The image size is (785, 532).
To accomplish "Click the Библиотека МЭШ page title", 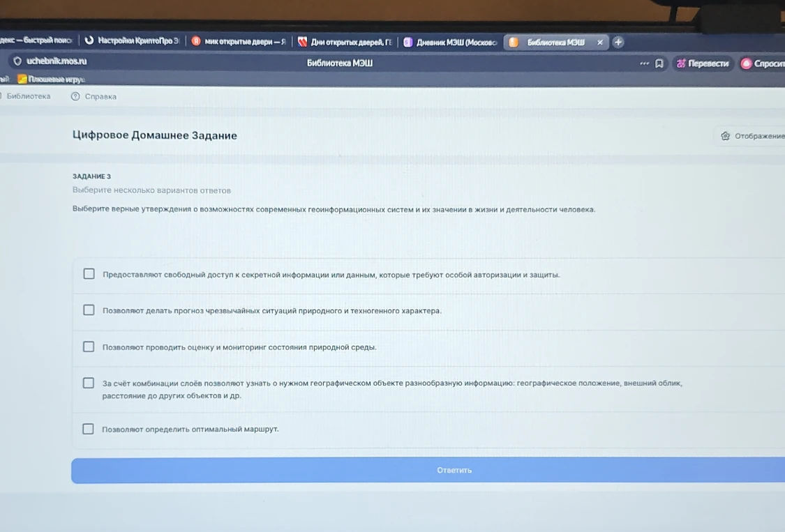I will point(339,63).
